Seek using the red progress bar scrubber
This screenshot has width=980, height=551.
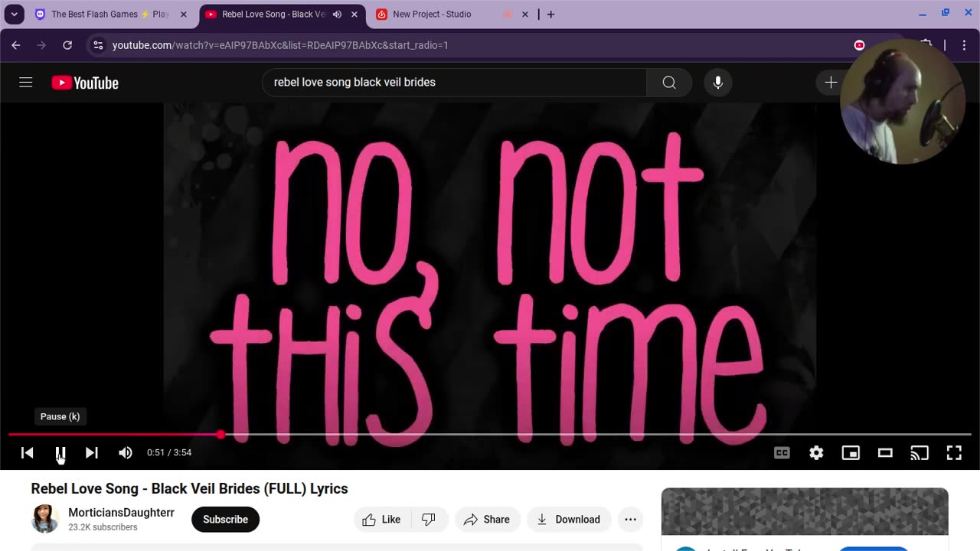pos(220,435)
